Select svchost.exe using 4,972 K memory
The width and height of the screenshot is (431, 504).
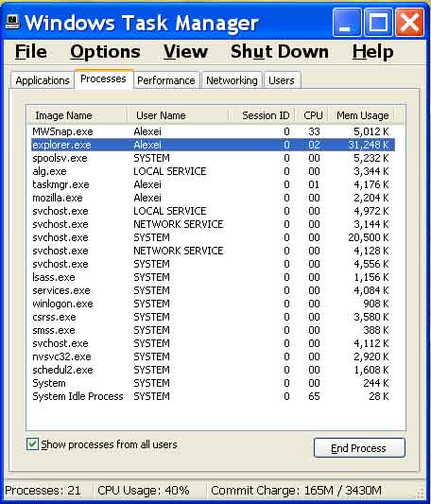213,211
